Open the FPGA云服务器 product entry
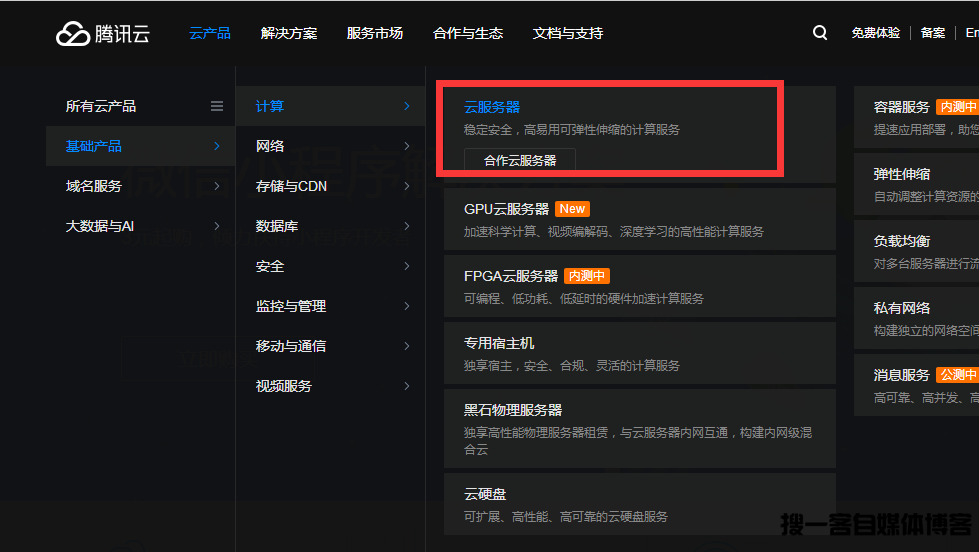The width and height of the screenshot is (979, 552). pos(511,276)
